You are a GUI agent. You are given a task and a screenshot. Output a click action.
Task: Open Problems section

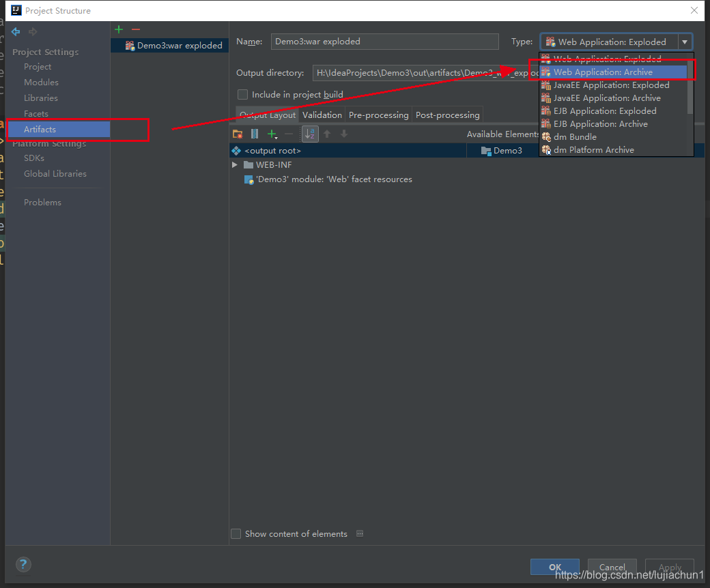42,202
